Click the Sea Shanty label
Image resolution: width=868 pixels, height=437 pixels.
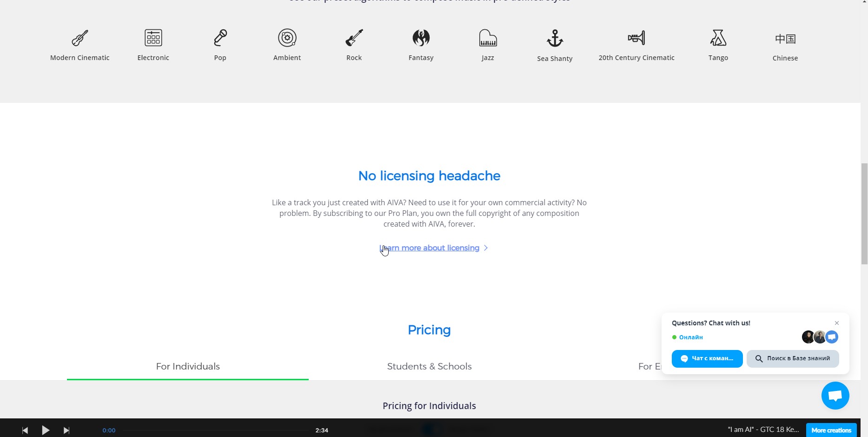pyautogui.click(x=555, y=59)
